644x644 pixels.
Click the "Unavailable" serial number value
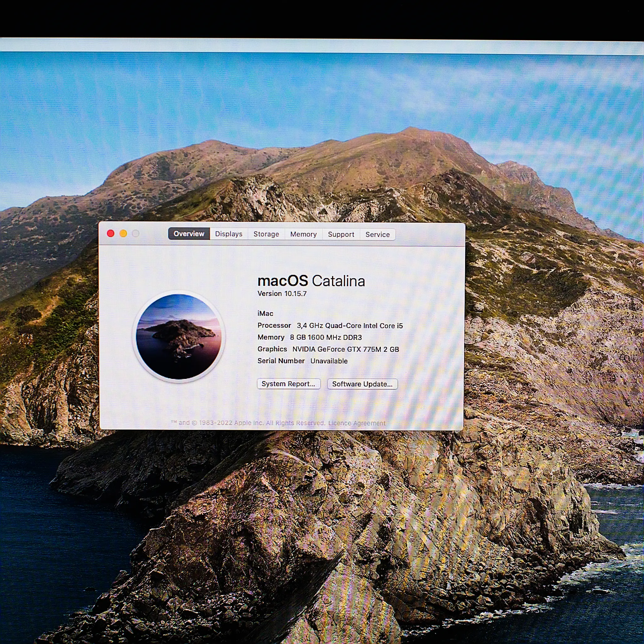(329, 361)
